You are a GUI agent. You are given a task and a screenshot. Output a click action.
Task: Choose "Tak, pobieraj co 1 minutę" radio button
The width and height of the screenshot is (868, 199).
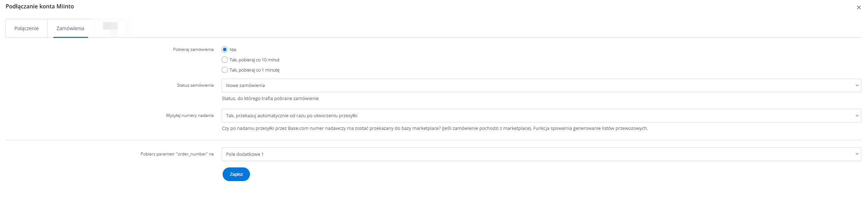(225, 70)
